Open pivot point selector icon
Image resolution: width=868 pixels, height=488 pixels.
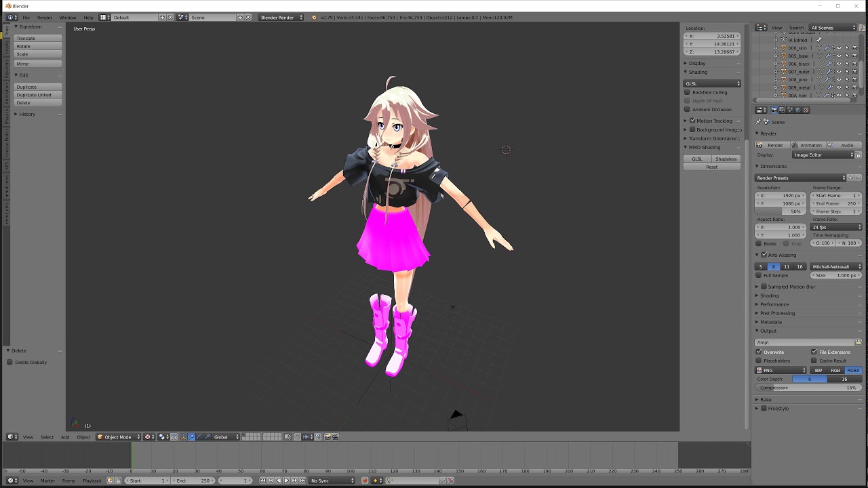(x=163, y=437)
